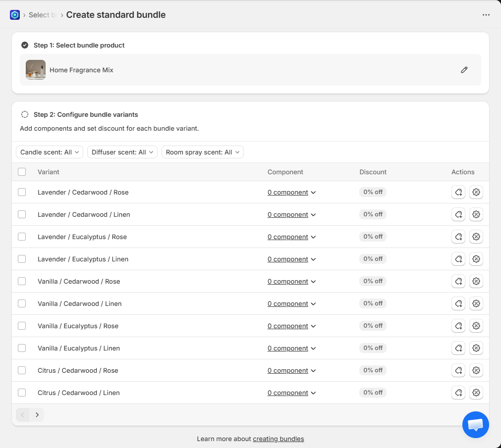
Task: Click the Home Fragrance Mix product thumbnail
Action: [x=36, y=70]
